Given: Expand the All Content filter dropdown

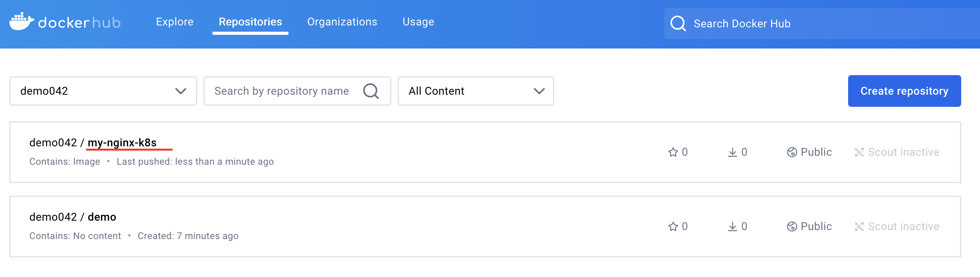Looking at the screenshot, I should point(476,91).
